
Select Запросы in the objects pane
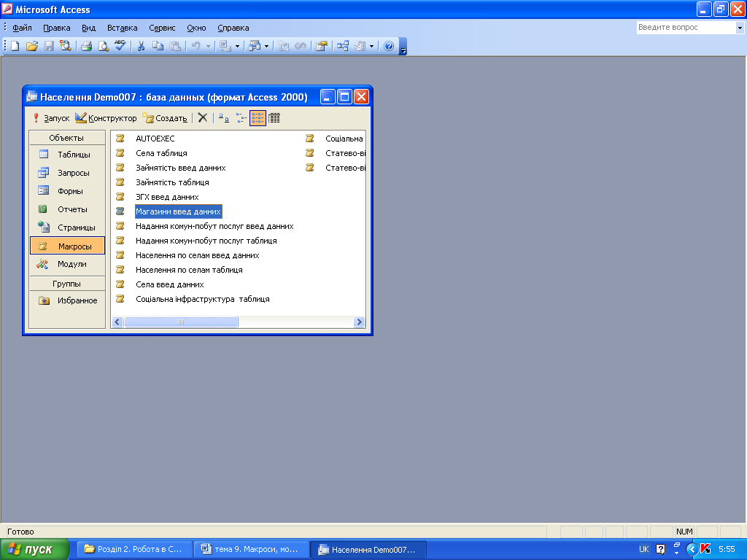tap(66, 172)
